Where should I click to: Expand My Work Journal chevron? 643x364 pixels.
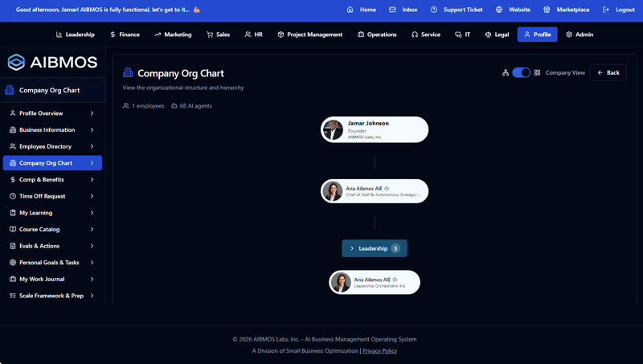(x=92, y=279)
